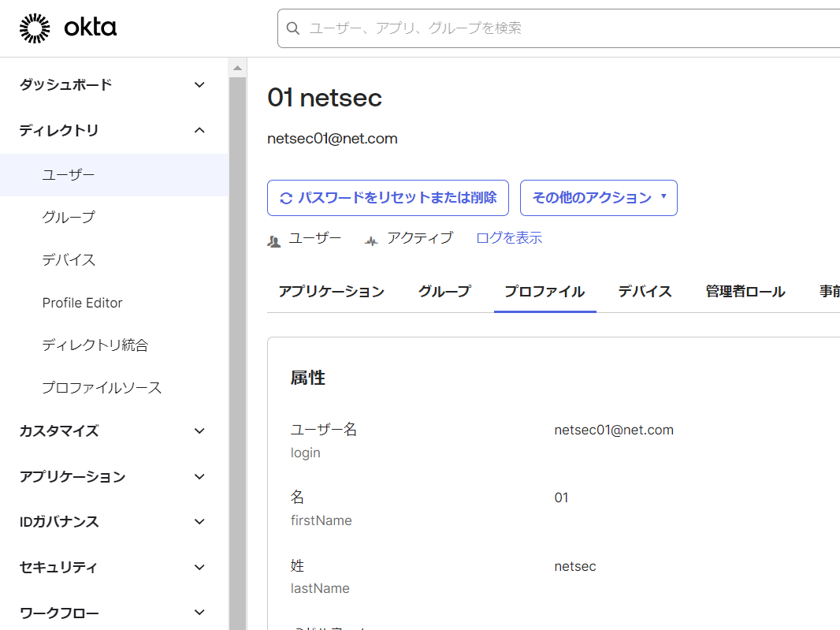Switch to the アプリケーション tab

point(331,292)
